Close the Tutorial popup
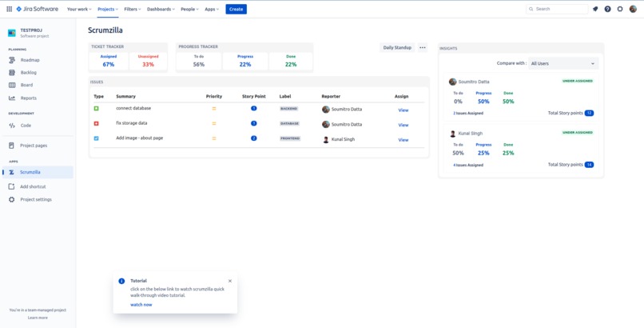Viewport: 644px width, 328px height. [229, 281]
